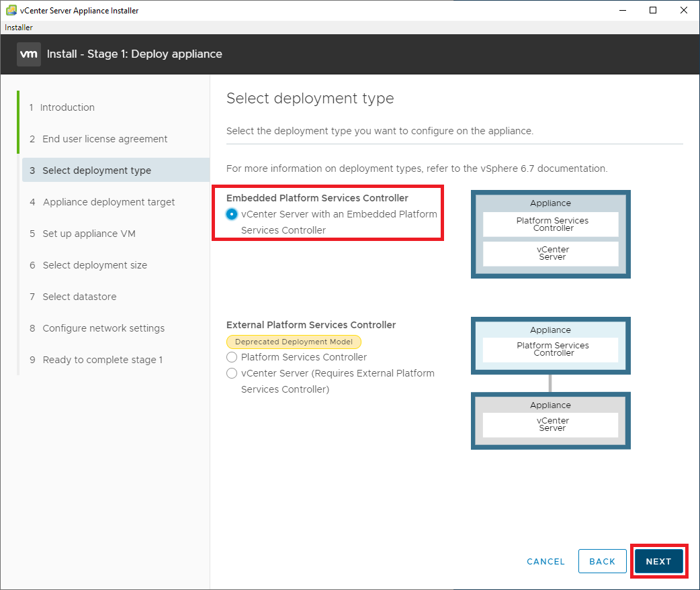Go to Configure network settings step
Image resolution: width=700 pixels, height=590 pixels.
[103, 328]
